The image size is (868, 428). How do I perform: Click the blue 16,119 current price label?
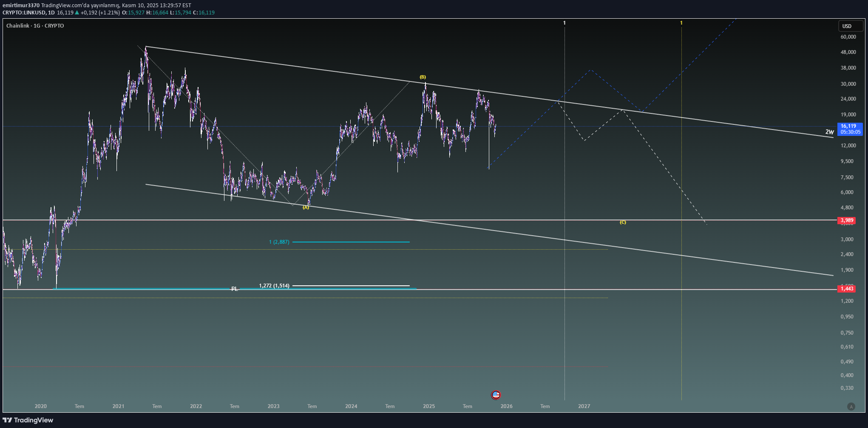pos(850,129)
